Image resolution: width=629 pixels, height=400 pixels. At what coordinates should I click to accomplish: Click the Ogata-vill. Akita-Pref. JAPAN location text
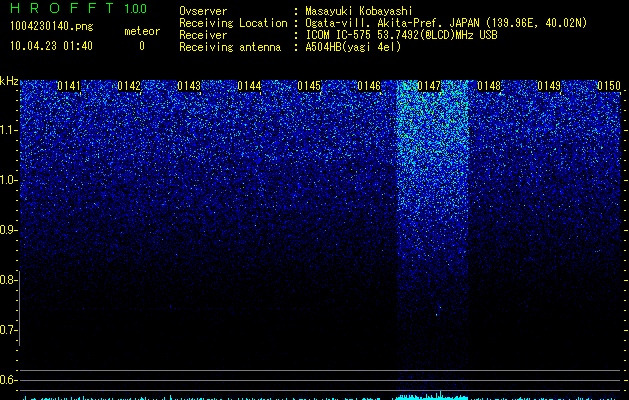click(446, 23)
